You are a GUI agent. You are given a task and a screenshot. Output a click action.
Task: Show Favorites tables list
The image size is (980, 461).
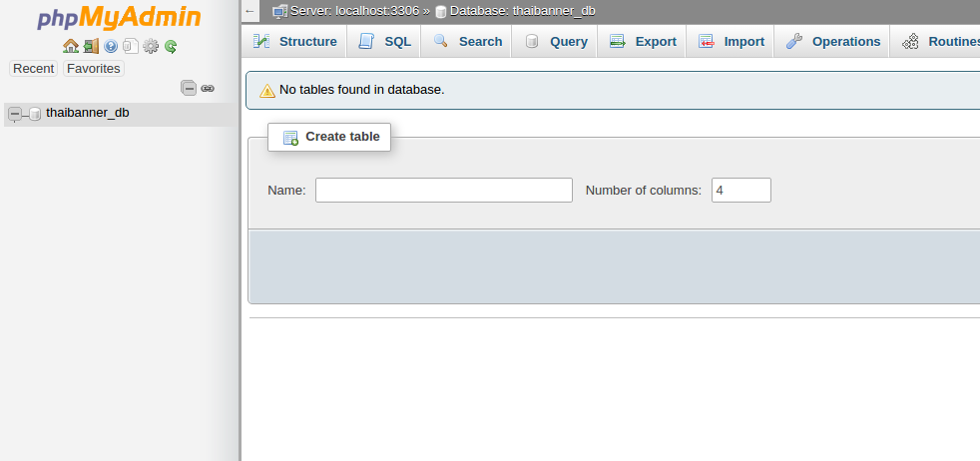click(93, 69)
